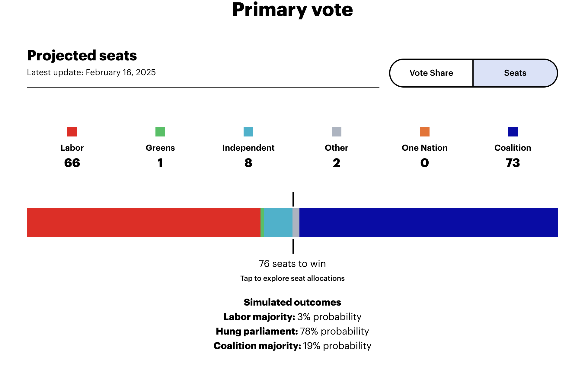Image resolution: width=588 pixels, height=372 pixels.
Task: Click the 76 seats to win marker label
Action: tap(292, 264)
